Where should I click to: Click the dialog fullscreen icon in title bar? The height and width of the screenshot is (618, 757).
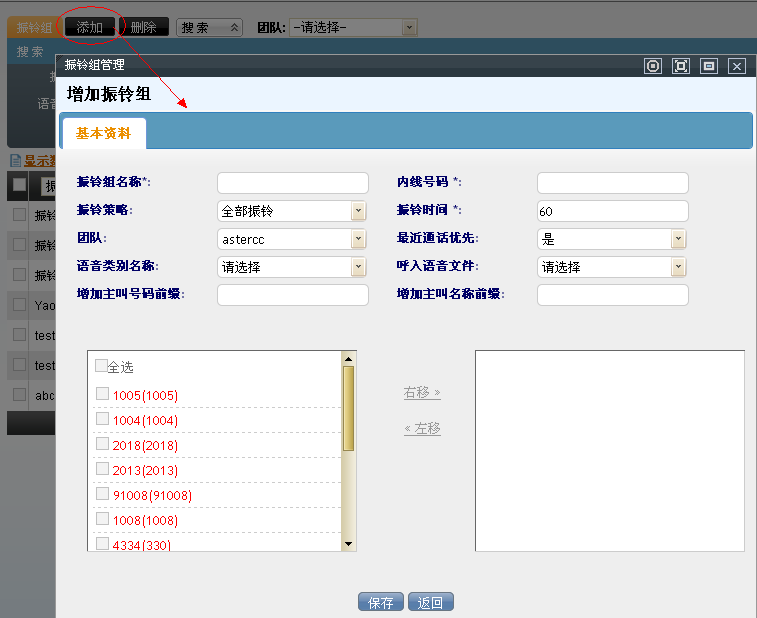coord(681,66)
